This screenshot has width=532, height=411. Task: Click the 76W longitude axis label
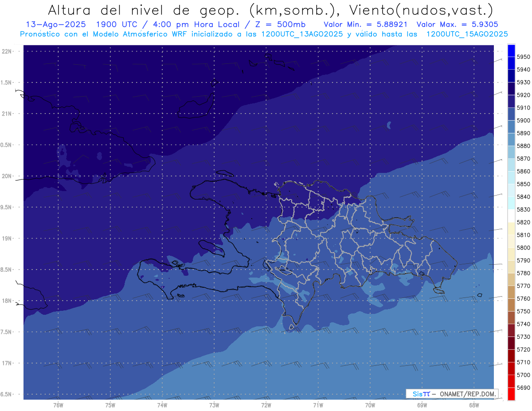point(58,405)
